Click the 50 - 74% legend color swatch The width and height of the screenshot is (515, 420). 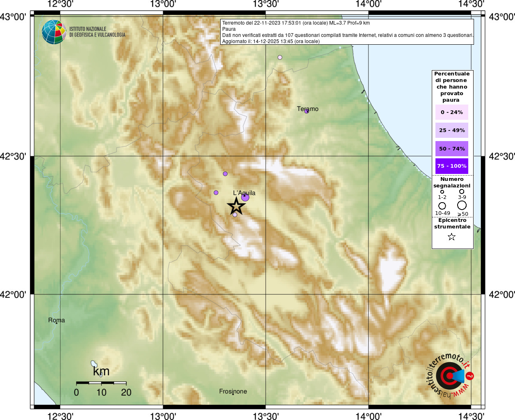[x=452, y=148]
